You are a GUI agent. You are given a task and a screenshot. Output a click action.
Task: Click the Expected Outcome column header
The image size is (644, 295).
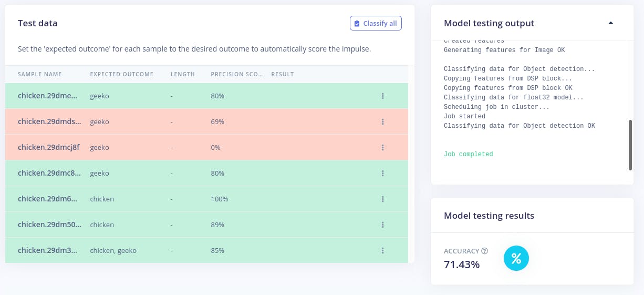pos(122,74)
